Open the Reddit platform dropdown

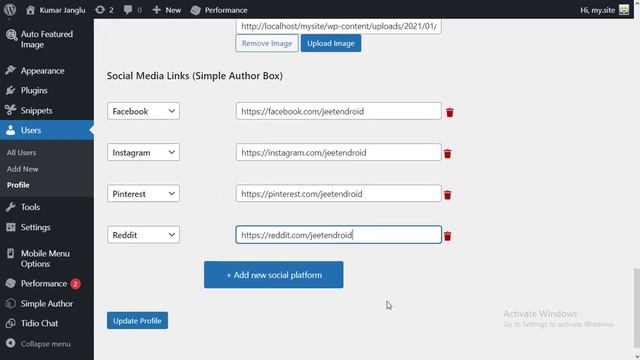[143, 235]
